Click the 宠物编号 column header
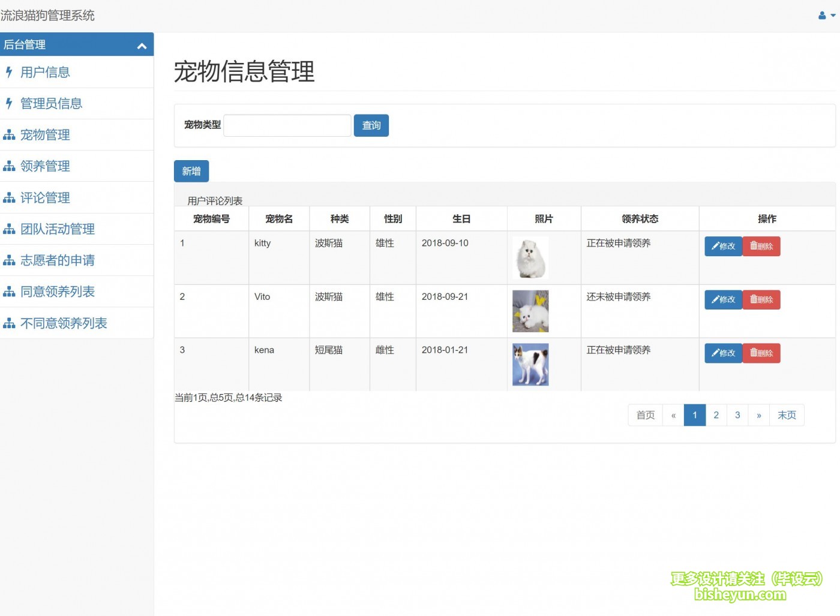Viewport: 840px width, 616px height. click(211, 219)
